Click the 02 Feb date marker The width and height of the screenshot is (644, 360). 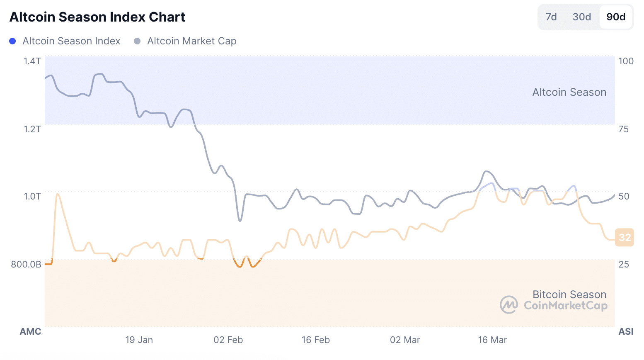point(228,340)
